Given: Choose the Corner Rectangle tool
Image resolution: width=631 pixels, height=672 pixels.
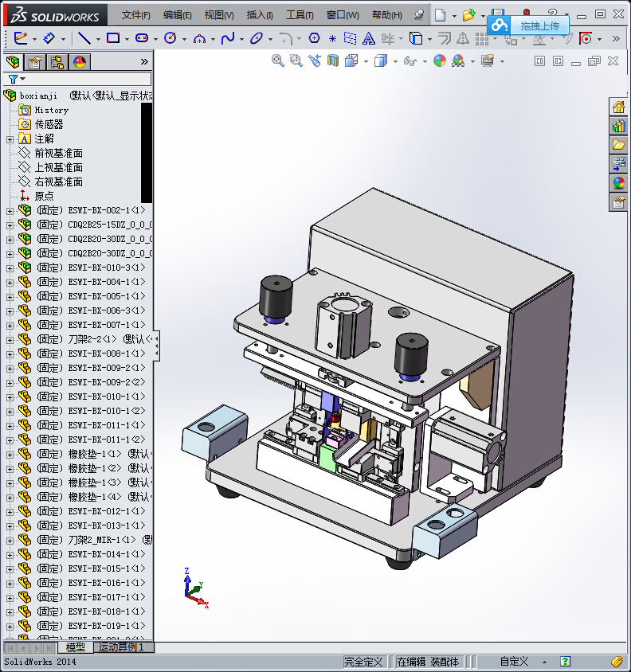Looking at the screenshot, I should [113, 38].
